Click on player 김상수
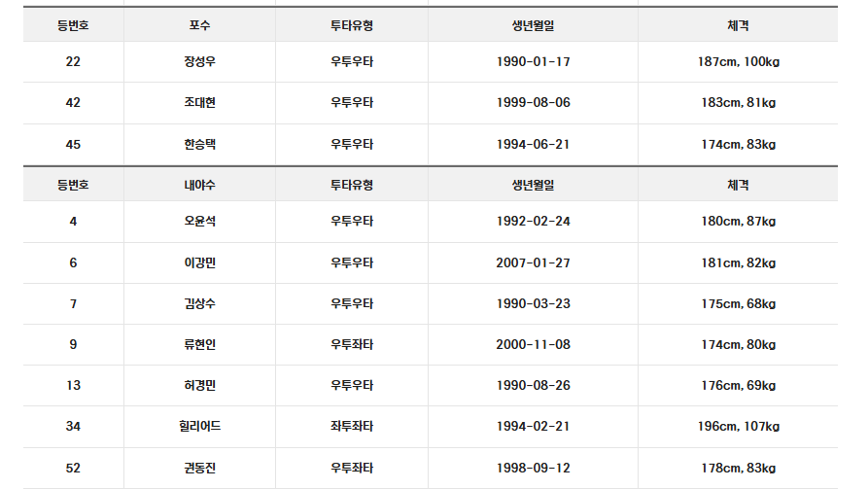The image size is (868, 489). pos(199,303)
